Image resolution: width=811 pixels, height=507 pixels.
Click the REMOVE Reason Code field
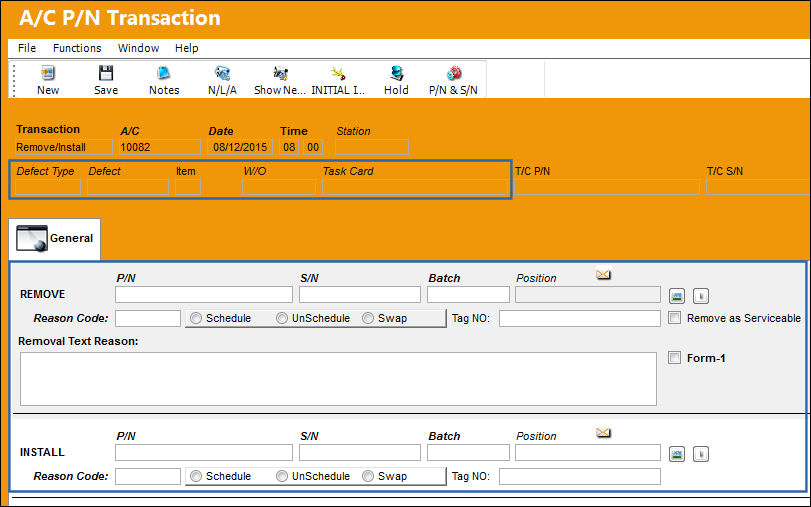click(x=148, y=318)
